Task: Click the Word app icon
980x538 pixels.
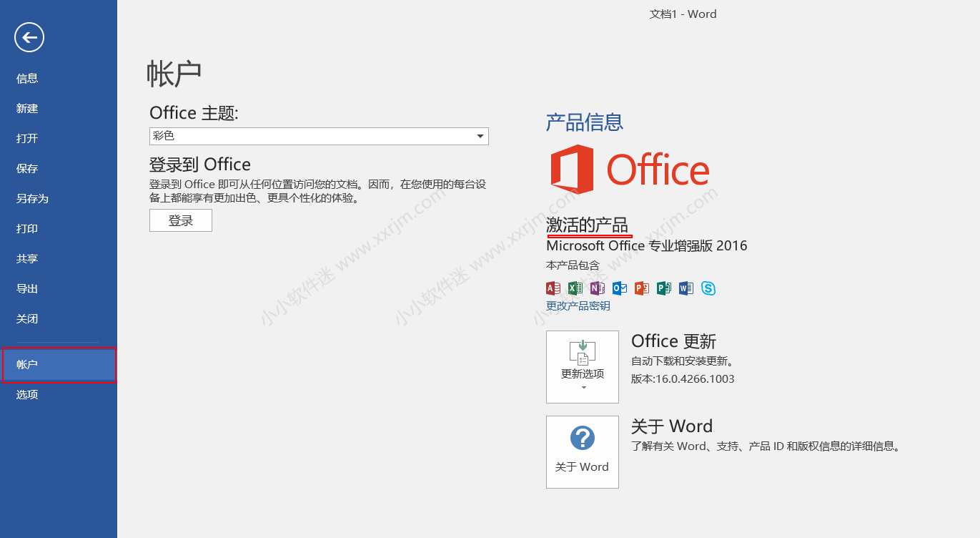Action: [686, 288]
